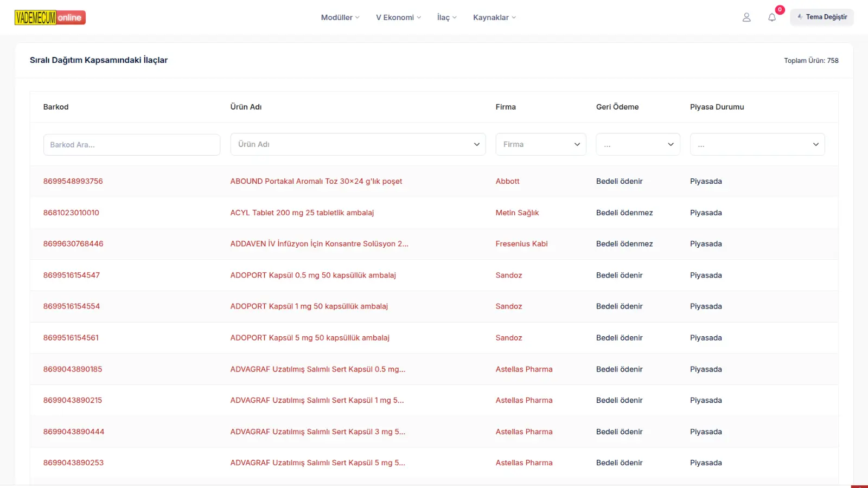This screenshot has width=868, height=488.
Task: Open the notifications bell icon
Action: [772, 17]
